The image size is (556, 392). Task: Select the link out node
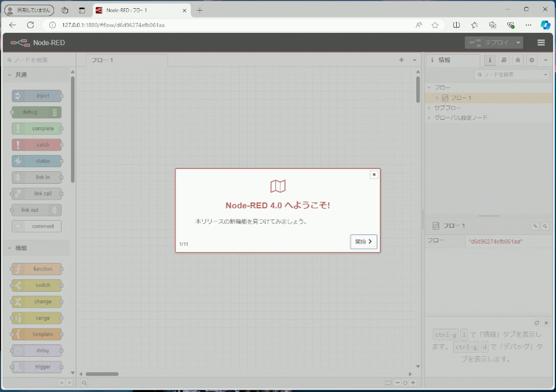click(36, 210)
